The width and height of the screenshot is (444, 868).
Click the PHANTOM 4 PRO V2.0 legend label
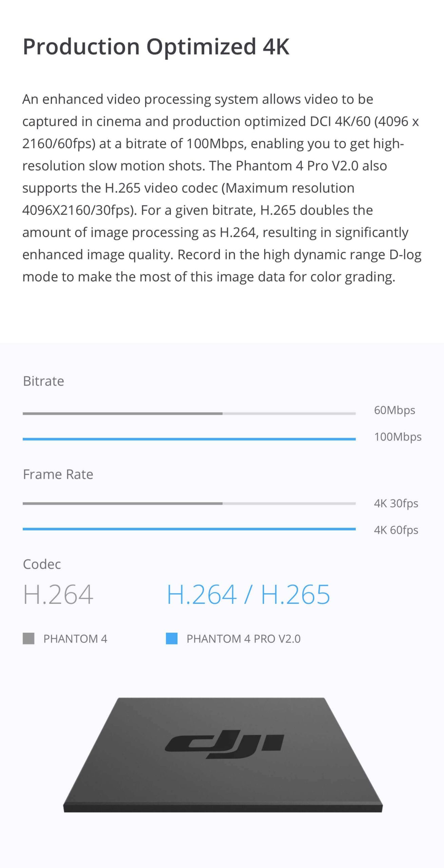tap(244, 639)
